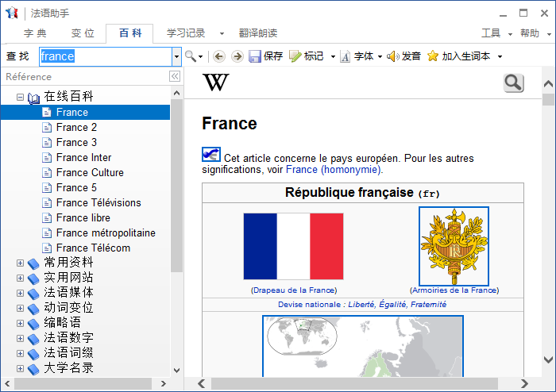Expand the 动词变位 tree node
556x392 pixels.
coord(20,308)
